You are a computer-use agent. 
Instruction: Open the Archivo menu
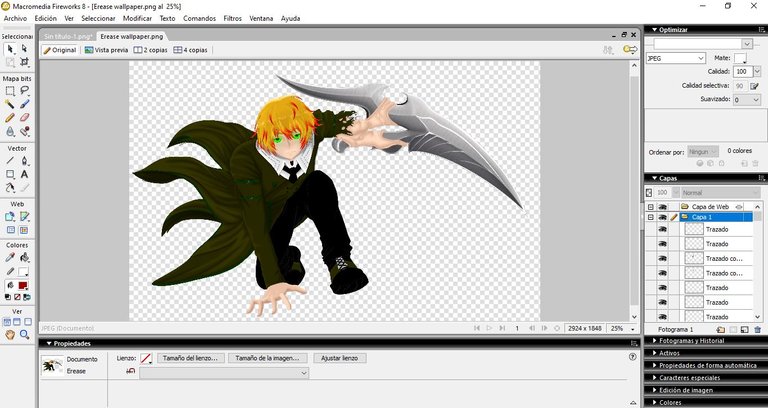(15, 19)
